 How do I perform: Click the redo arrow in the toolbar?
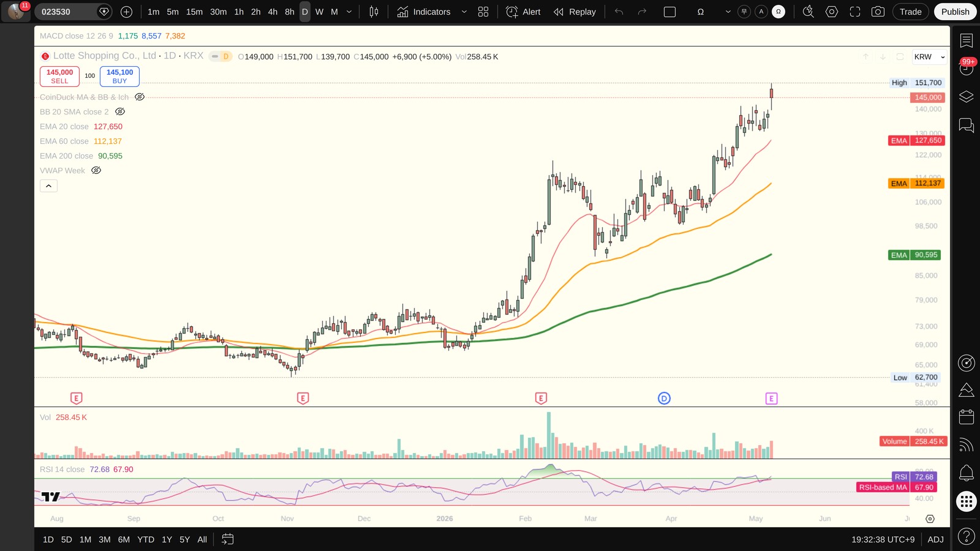642,12
